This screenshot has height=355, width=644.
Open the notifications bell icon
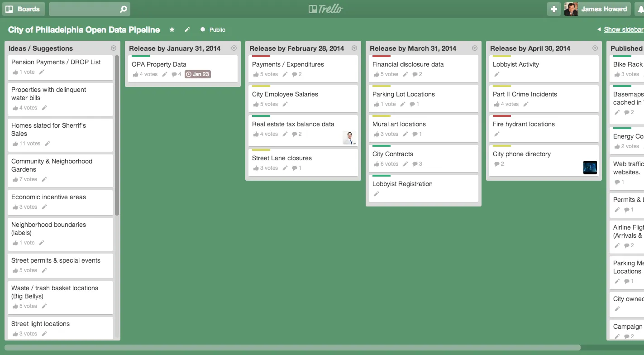pos(640,9)
